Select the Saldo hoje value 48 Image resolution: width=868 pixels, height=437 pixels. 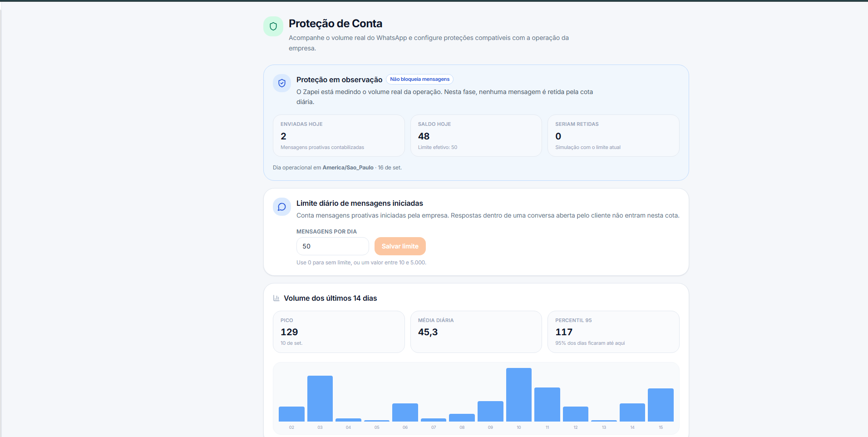424,136
